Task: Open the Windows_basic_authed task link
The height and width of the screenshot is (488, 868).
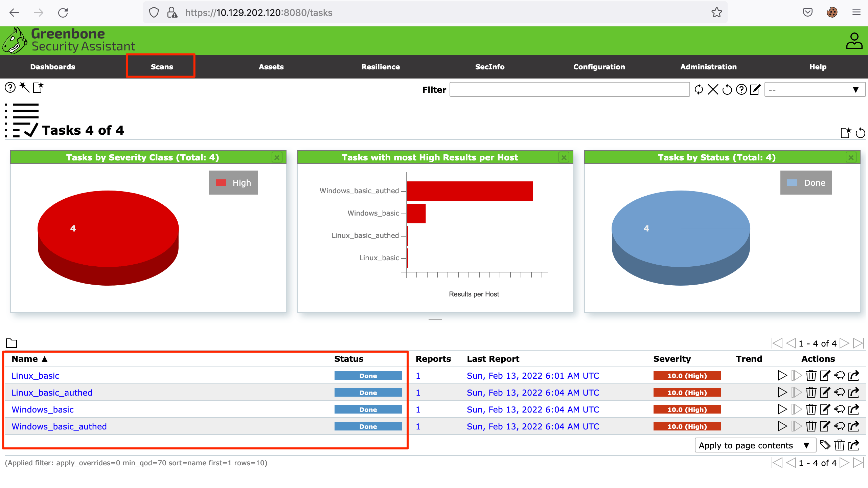Action: [59, 426]
